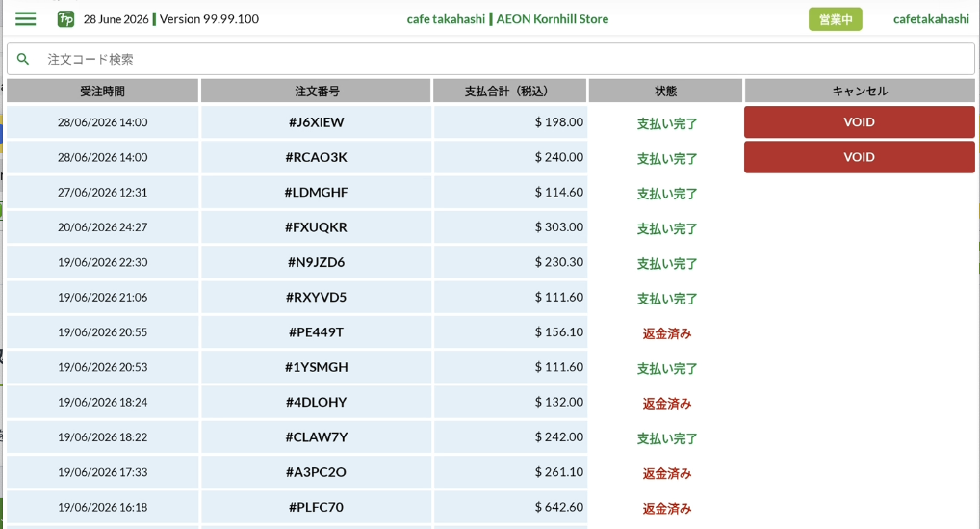Click 返金済み status for order #PE449T
Image resolution: width=980 pixels, height=529 pixels.
tap(667, 333)
